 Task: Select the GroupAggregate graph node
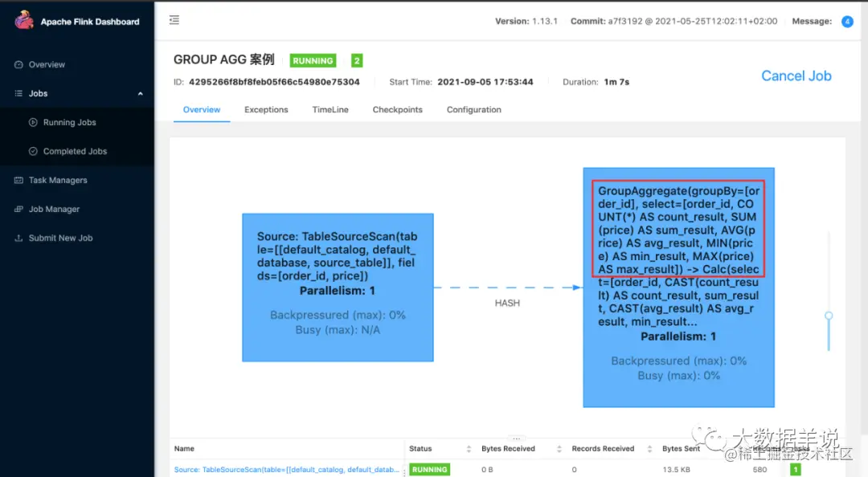point(678,287)
